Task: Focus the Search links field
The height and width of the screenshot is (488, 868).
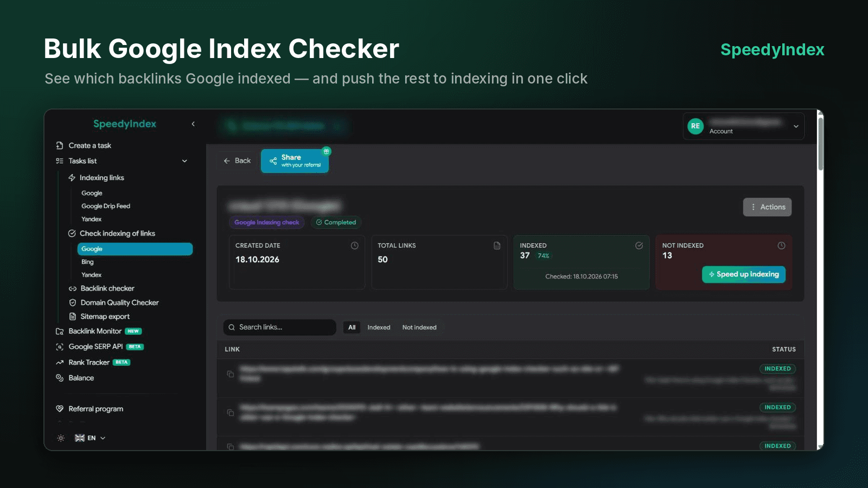Action: point(280,328)
